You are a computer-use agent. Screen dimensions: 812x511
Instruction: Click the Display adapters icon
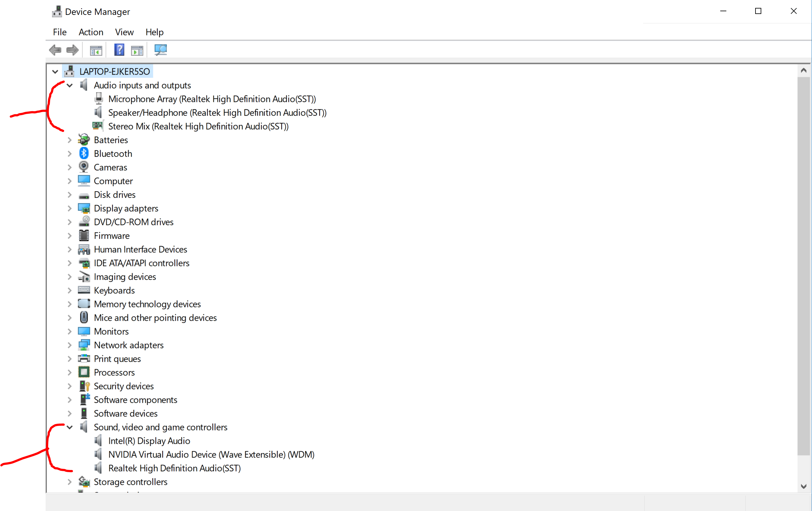tap(84, 208)
